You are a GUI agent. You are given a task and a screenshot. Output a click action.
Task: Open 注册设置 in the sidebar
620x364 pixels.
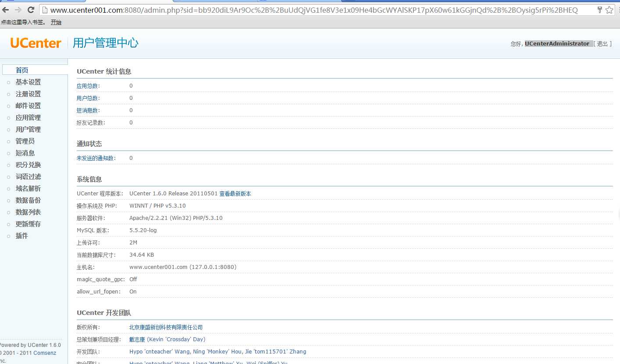point(28,94)
